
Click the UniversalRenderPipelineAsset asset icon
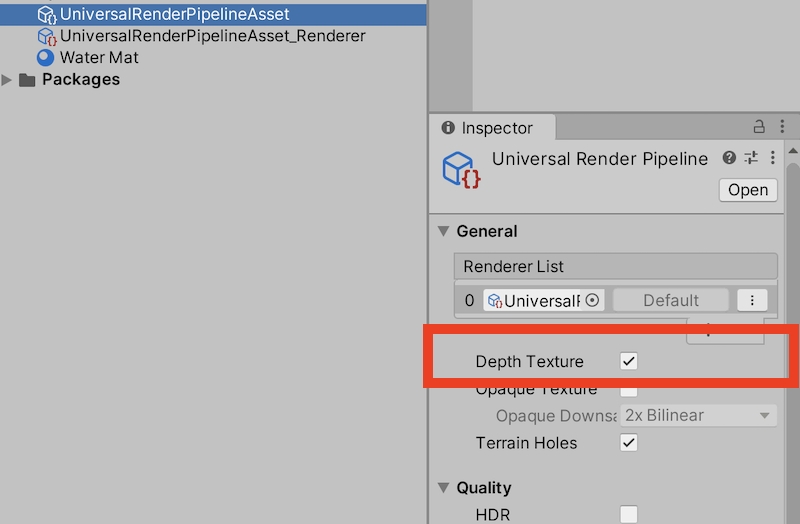pyautogui.click(x=47, y=15)
